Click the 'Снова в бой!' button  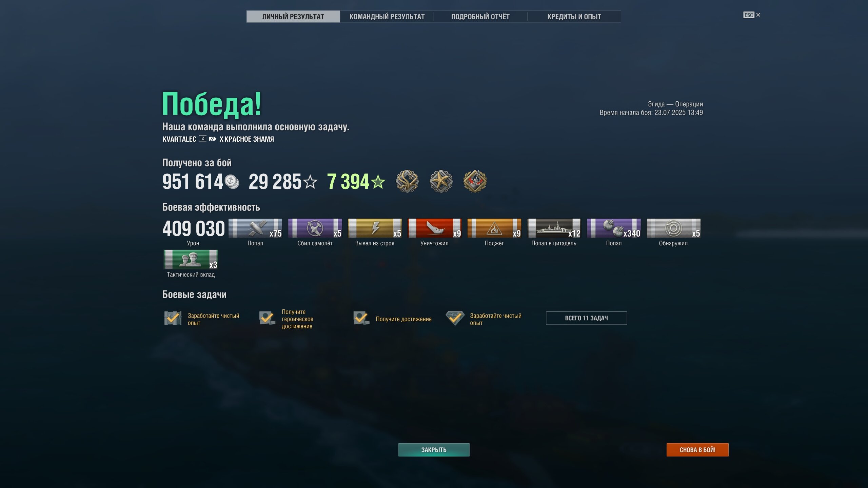click(x=697, y=450)
